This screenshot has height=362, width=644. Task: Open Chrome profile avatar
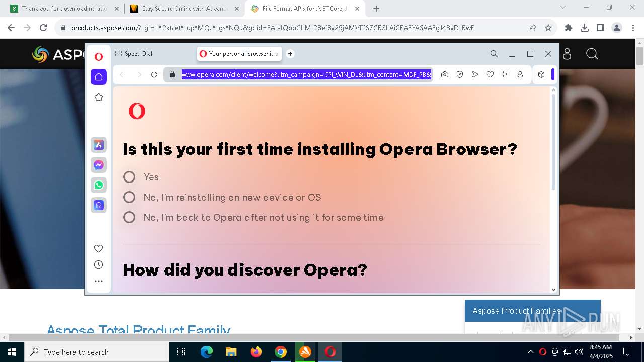pos(617,28)
